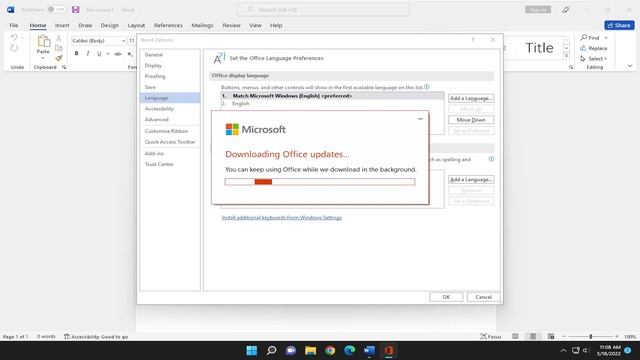
Task: Click Accessibility: Good to go in status bar
Action: [96, 337]
